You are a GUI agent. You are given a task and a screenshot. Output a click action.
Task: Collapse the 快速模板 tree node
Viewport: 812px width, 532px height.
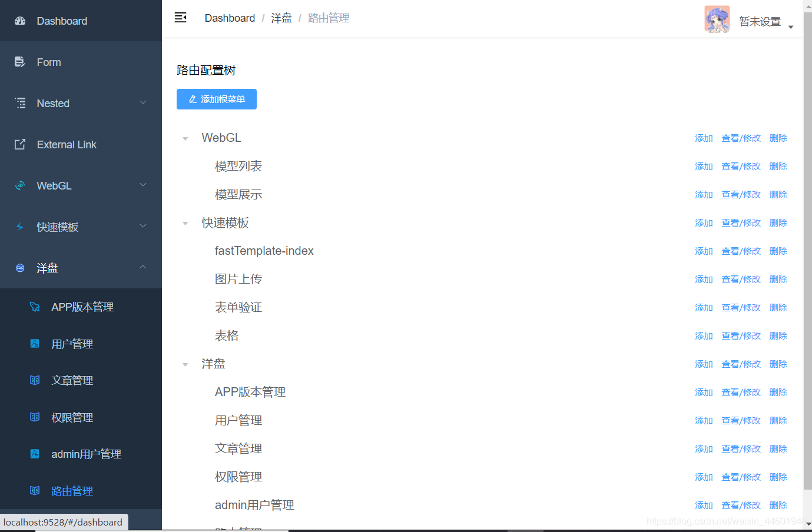185,223
